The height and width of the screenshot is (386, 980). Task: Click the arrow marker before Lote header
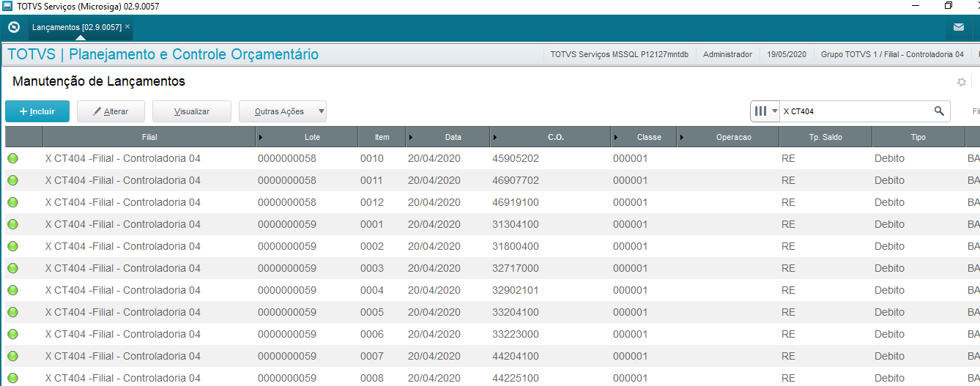(x=262, y=137)
